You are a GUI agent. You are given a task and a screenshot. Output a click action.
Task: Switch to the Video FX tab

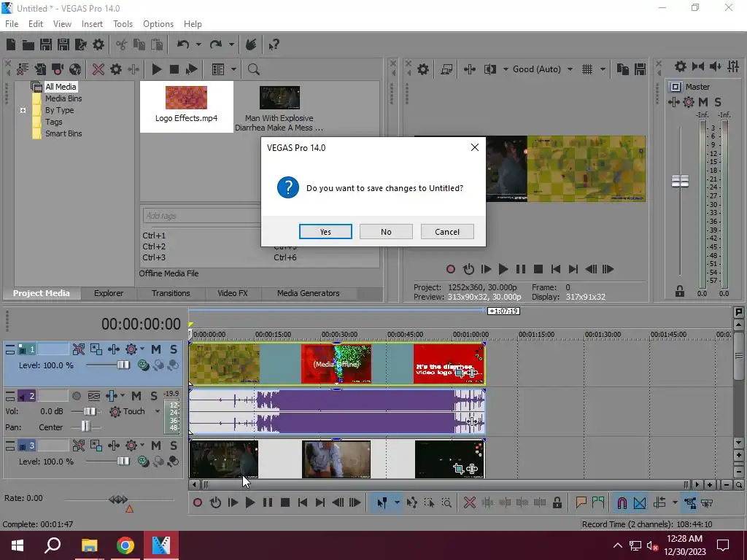point(233,293)
